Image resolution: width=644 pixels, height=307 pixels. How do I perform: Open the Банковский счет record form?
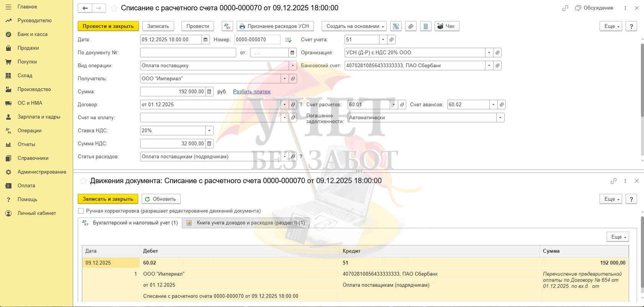[x=497, y=65]
